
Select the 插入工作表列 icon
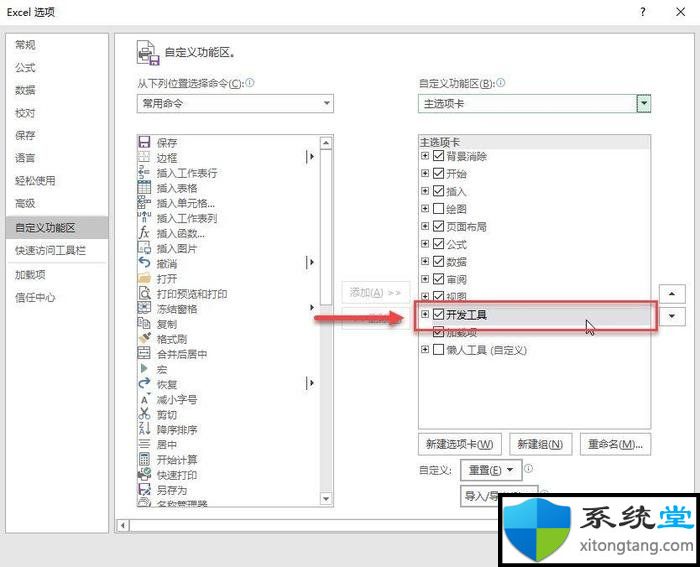click(144, 218)
